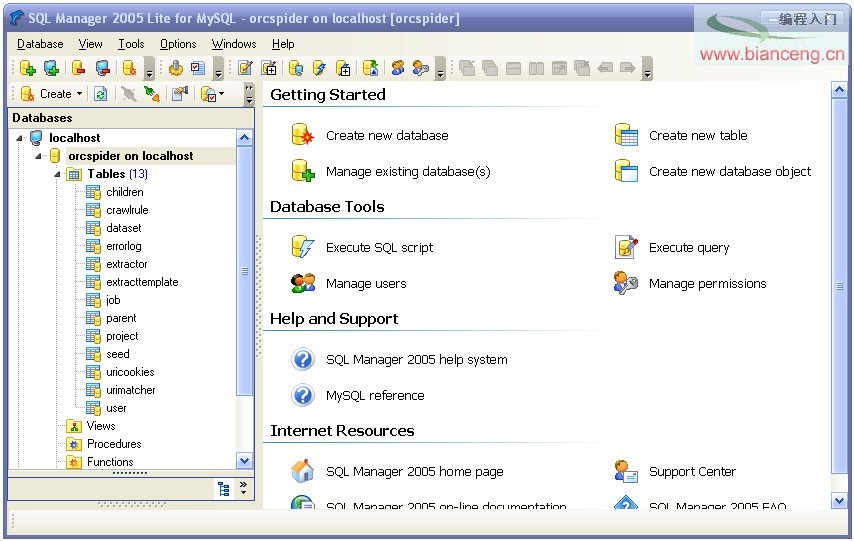Click explorer tree scroll-up arrow
Viewport: 854px width, 541px height.
(x=245, y=138)
